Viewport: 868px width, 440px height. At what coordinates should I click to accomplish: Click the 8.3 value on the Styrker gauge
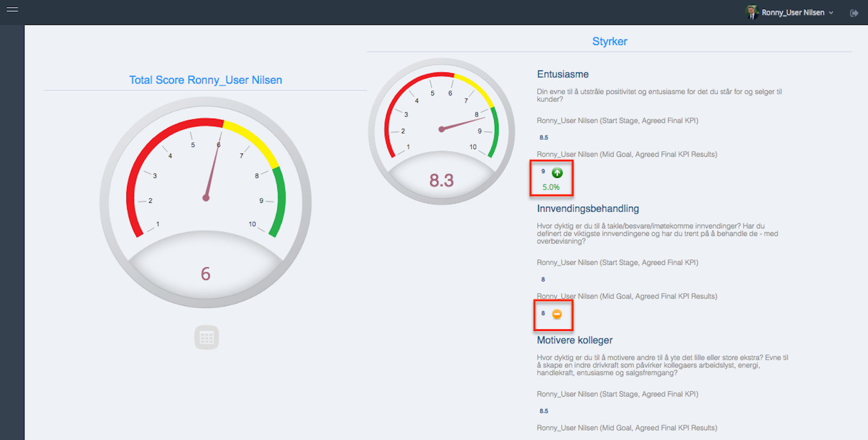(x=442, y=180)
